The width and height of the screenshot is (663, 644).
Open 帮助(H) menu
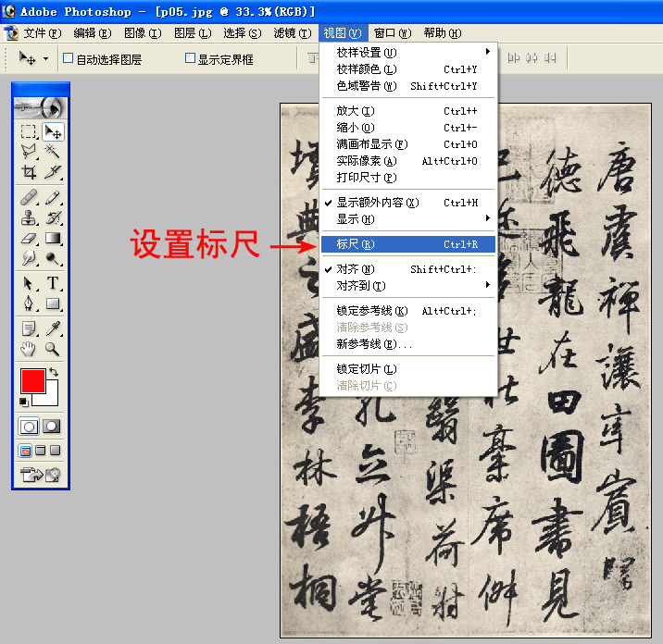tap(443, 33)
